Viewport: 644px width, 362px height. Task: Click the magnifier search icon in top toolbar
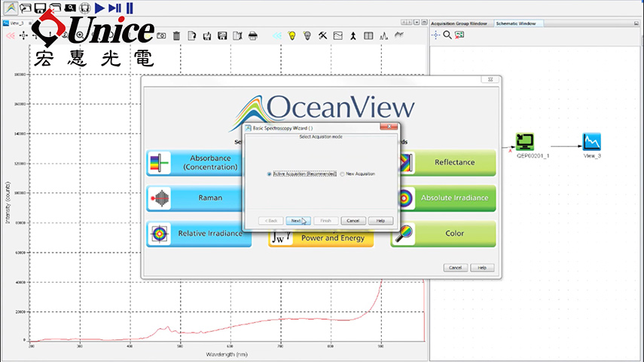[x=70, y=8]
